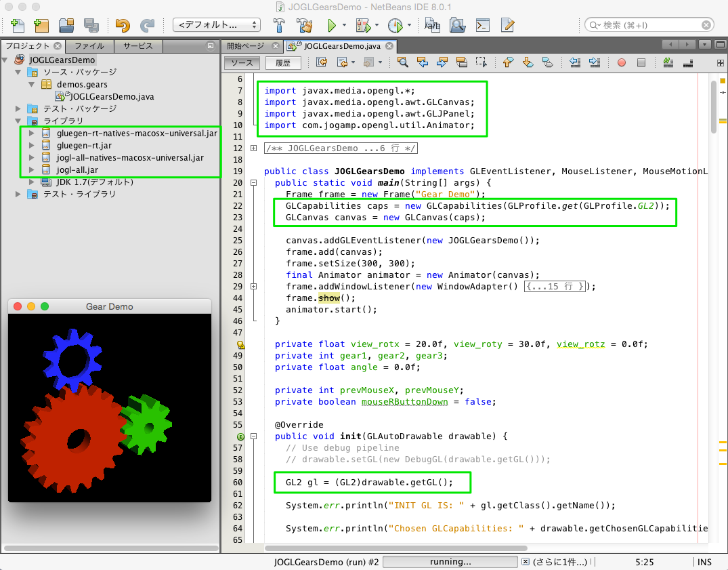Click the notepad pencil icon in the main toolbar
The height and width of the screenshot is (570, 728).
[507, 25]
